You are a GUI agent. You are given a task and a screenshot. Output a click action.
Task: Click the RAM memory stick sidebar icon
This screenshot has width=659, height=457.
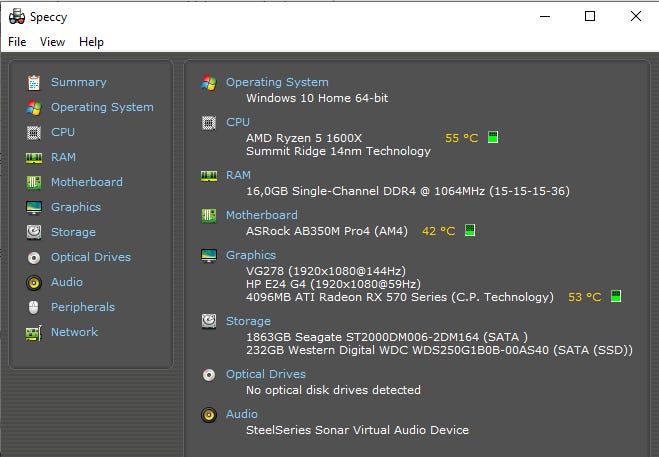coord(34,157)
